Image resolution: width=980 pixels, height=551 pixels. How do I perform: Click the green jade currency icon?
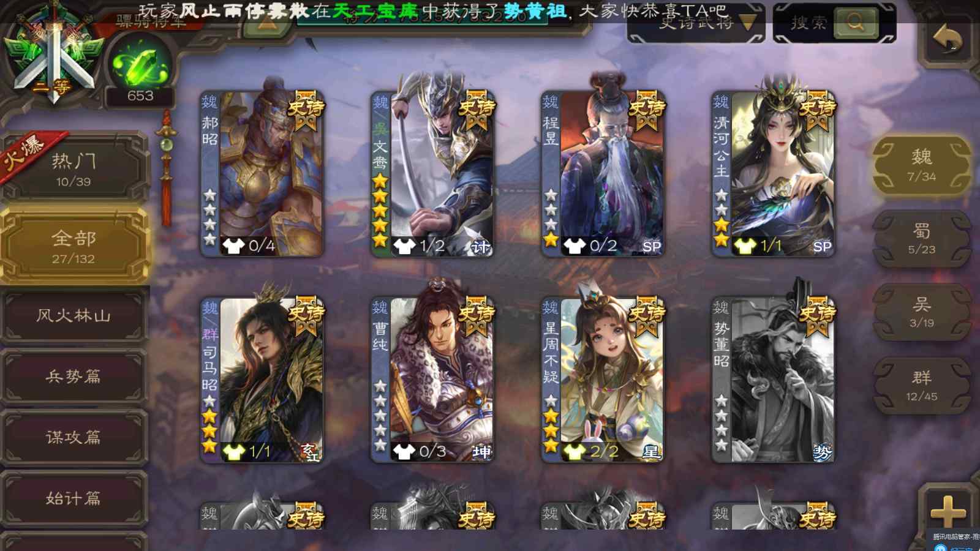tap(140, 64)
